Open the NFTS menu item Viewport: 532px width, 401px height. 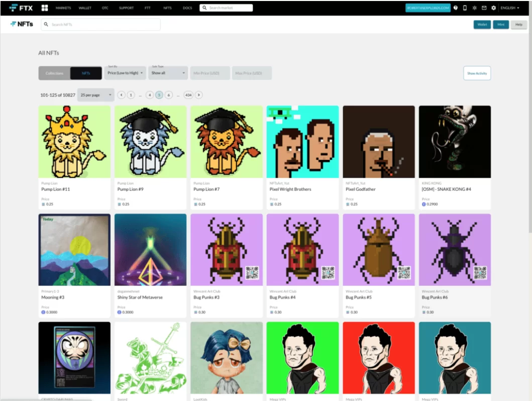click(167, 8)
